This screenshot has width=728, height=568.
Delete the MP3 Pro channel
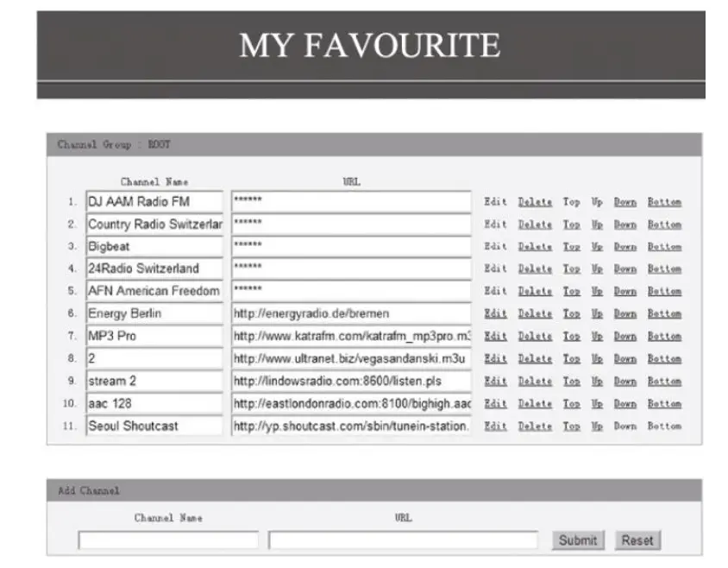[535, 336]
